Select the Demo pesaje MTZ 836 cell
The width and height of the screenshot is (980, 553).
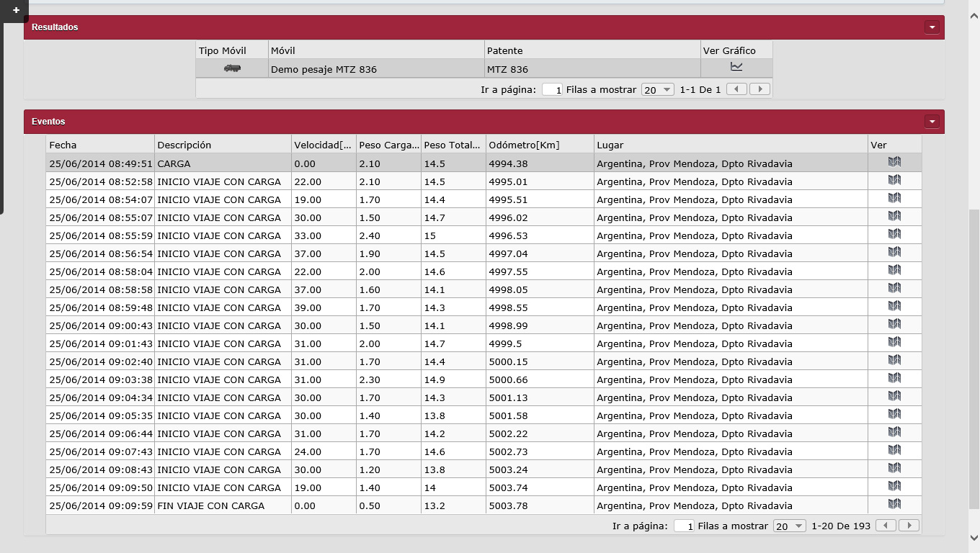(376, 69)
